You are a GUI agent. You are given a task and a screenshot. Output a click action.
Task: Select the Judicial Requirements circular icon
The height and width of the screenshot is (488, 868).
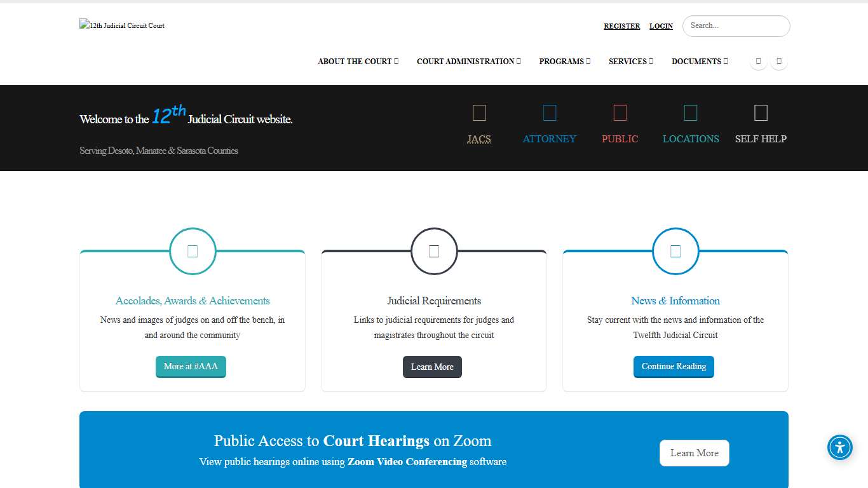point(434,251)
